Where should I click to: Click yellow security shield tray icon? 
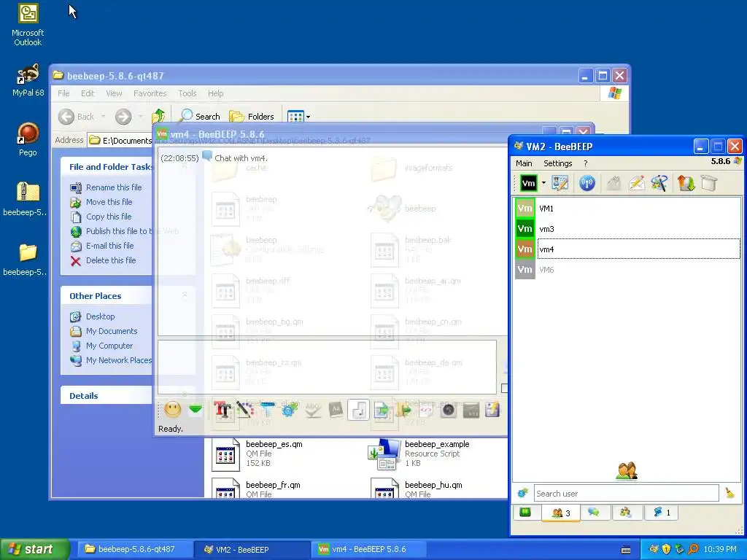(667, 549)
